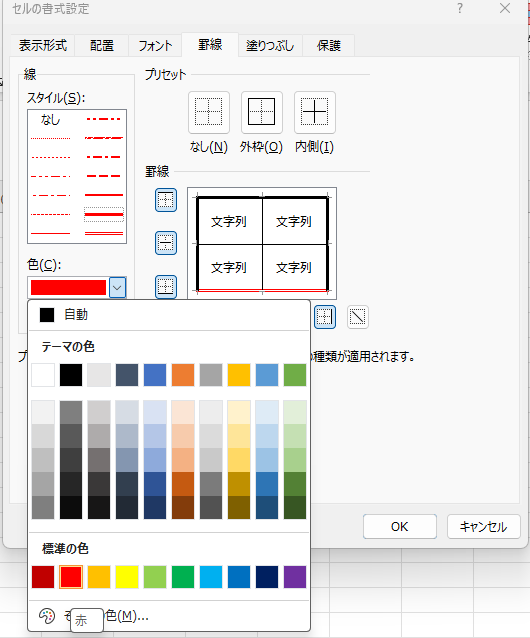Switch to the 罫線 tab
The width and height of the screenshot is (530, 638).
(210, 44)
